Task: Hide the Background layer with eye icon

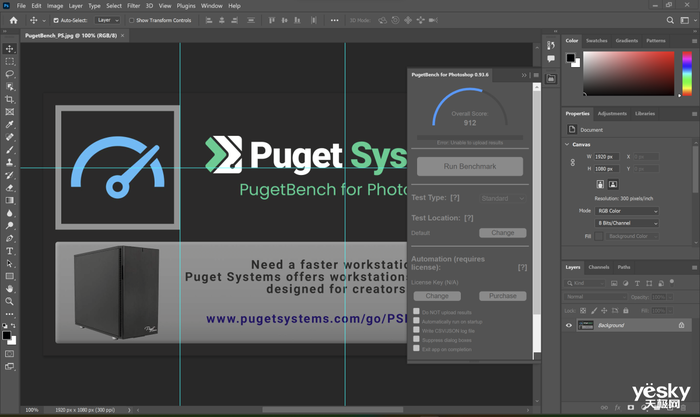Action: [x=569, y=325]
